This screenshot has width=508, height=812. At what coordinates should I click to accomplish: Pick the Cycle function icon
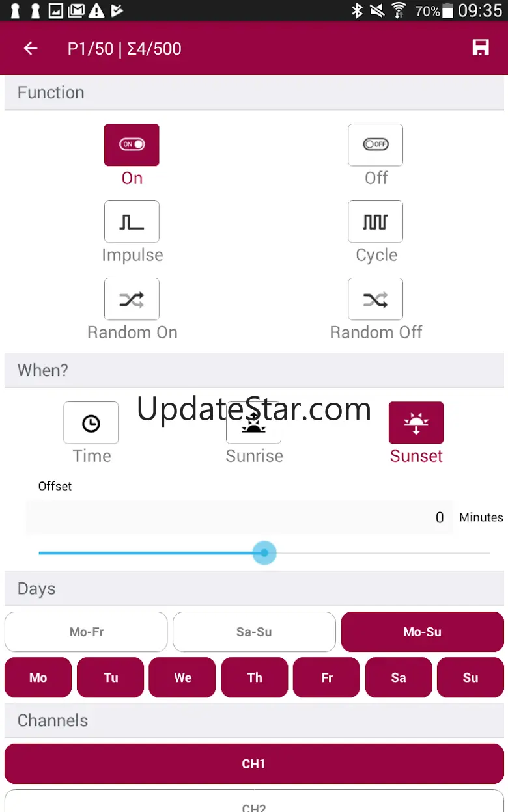[376, 222]
